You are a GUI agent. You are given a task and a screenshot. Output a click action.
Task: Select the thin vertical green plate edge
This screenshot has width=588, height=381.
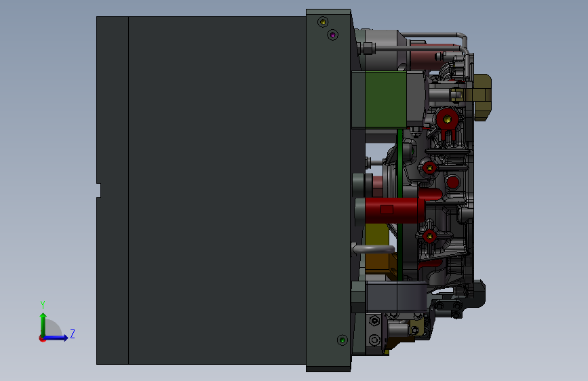tap(400, 204)
